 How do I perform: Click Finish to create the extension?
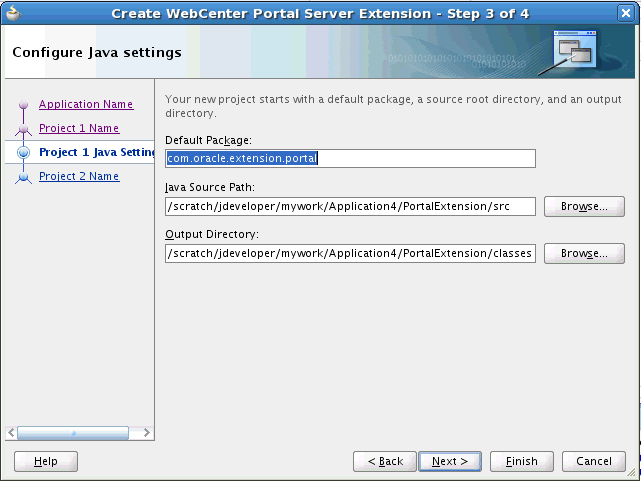click(x=522, y=461)
